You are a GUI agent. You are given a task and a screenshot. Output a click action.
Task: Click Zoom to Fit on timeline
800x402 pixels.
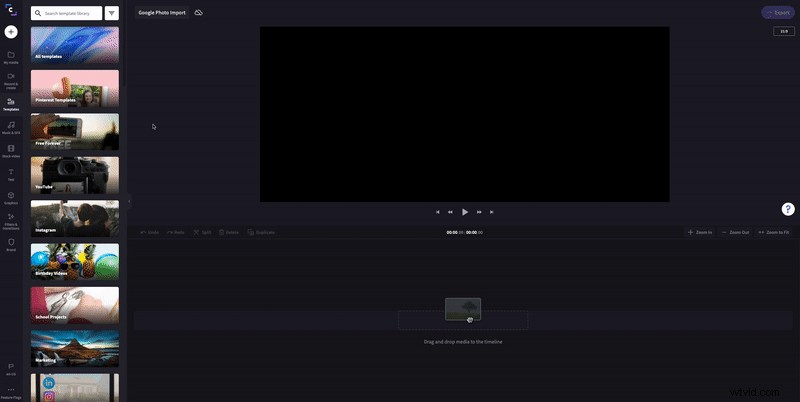(774, 232)
